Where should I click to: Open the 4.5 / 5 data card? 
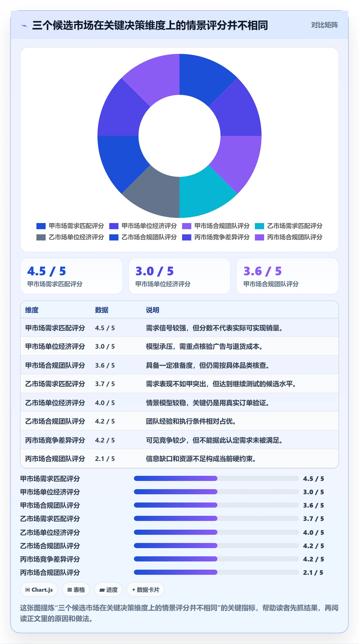(x=72, y=276)
